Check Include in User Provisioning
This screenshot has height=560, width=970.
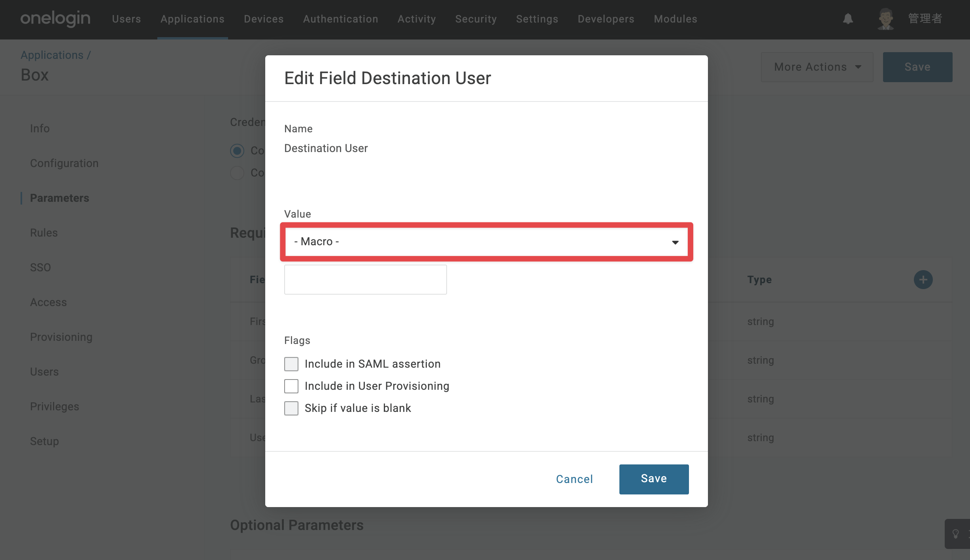tap(291, 386)
